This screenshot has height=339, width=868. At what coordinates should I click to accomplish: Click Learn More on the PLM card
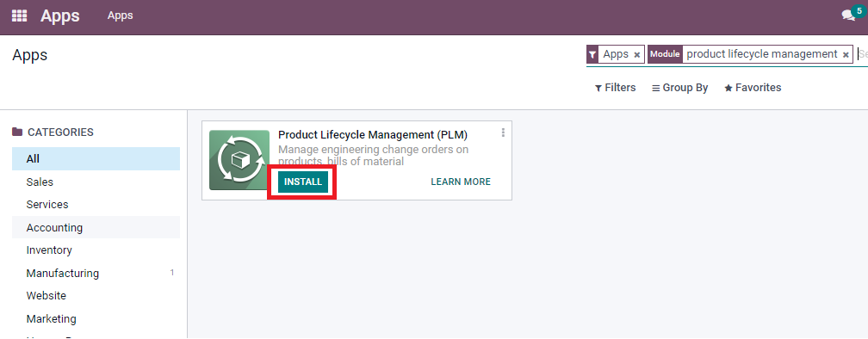click(x=461, y=182)
